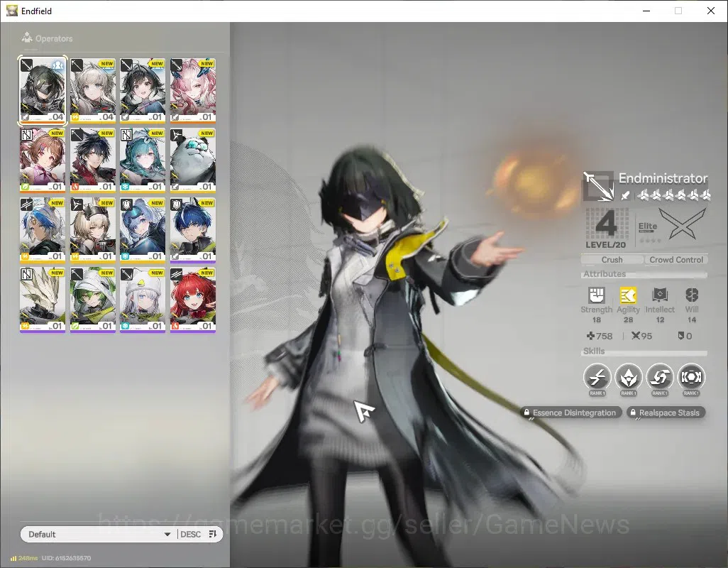This screenshot has width=728, height=568.
Task: Click the UID: 6152635570 text
Action: [67, 558]
